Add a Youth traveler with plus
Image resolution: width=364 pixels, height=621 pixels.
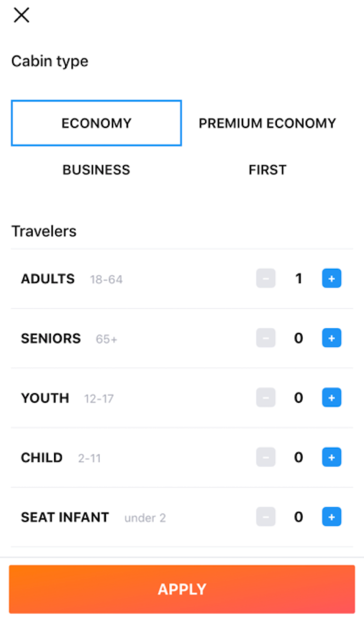(x=331, y=397)
